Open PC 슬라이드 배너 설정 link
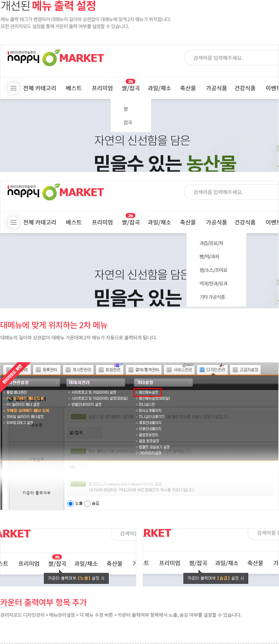Screen dimensions: 279x644 23,404
